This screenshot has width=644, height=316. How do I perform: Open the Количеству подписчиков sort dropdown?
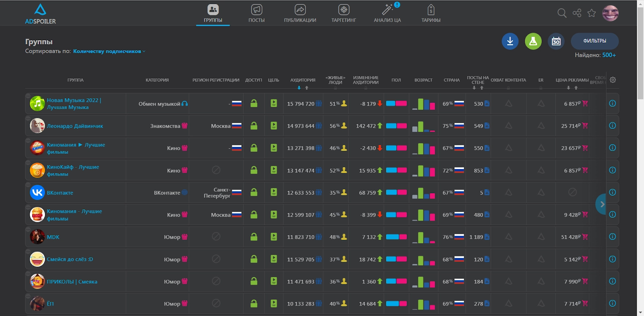point(109,51)
